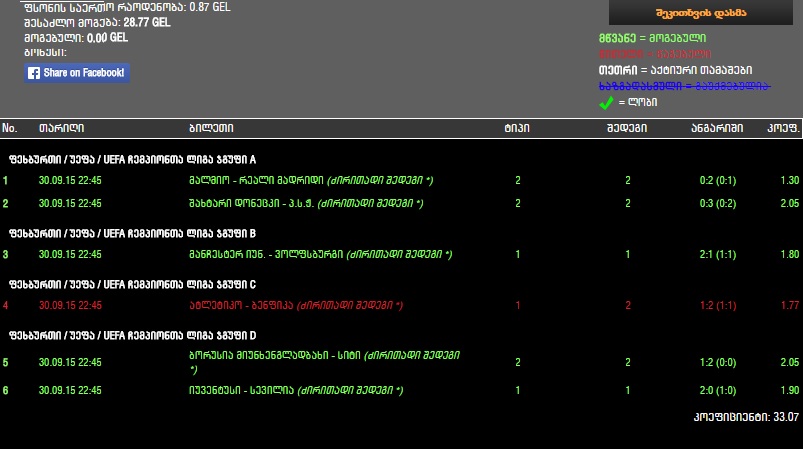This screenshot has width=803, height=449.
Task: Click the score 2:0 (1:0)
Action: (718, 391)
